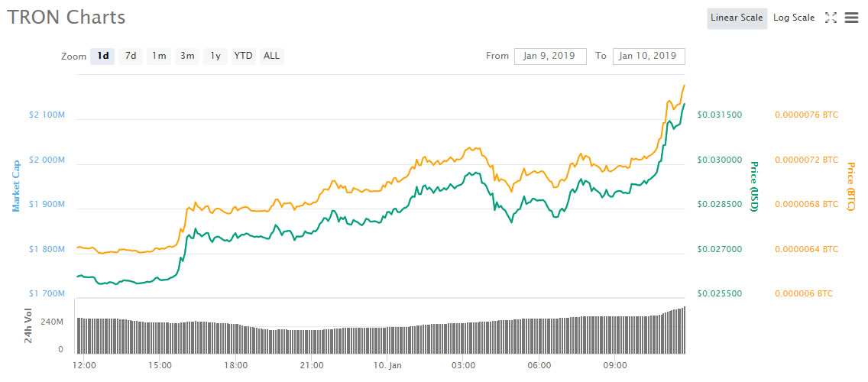Screen dimensions: 868x382
Task: Open the hamburger chart menu
Action: coord(852,18)
